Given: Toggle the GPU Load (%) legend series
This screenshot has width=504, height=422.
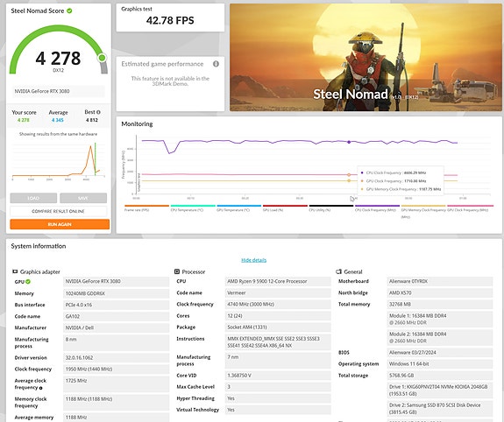Looking at the screenshot, I should 285,207.
